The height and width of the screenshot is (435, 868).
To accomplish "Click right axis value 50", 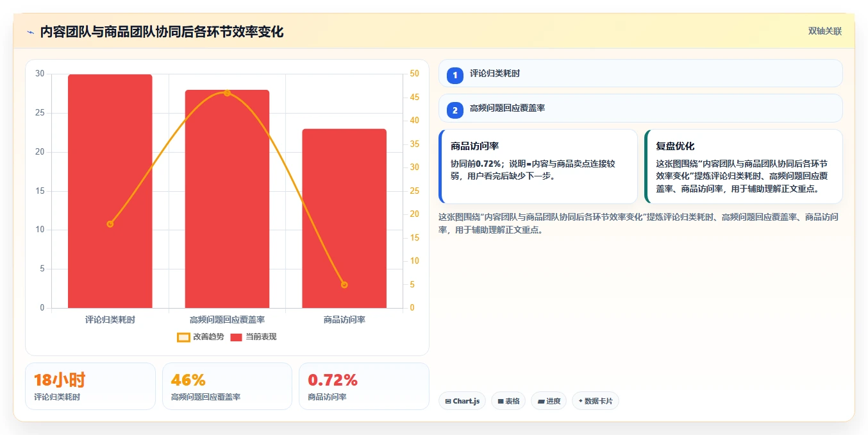I will [414, 74].
